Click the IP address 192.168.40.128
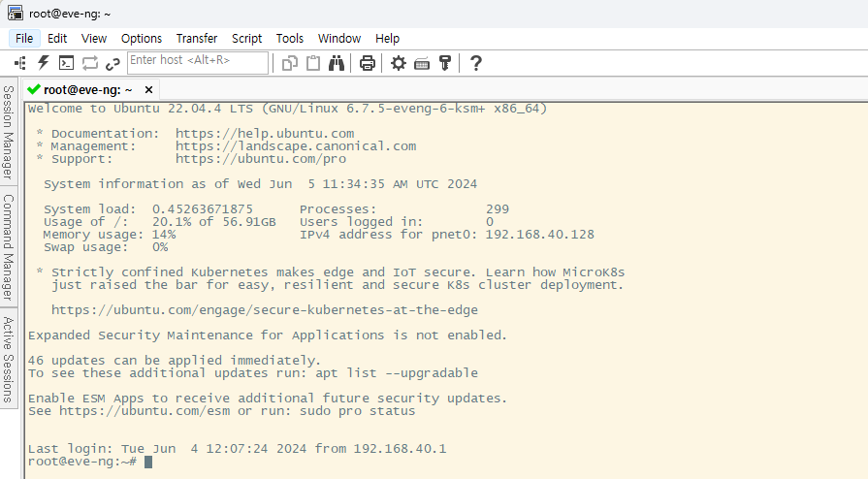Image resolution: width=868 pixels, height=479 pixels. pyautogui.click(x=540, y=235)
